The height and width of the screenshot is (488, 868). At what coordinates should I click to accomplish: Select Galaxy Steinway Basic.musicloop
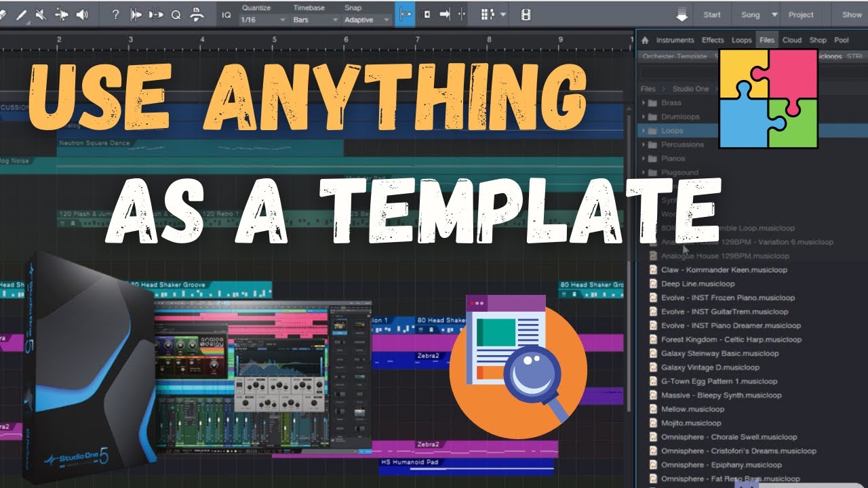720,353
